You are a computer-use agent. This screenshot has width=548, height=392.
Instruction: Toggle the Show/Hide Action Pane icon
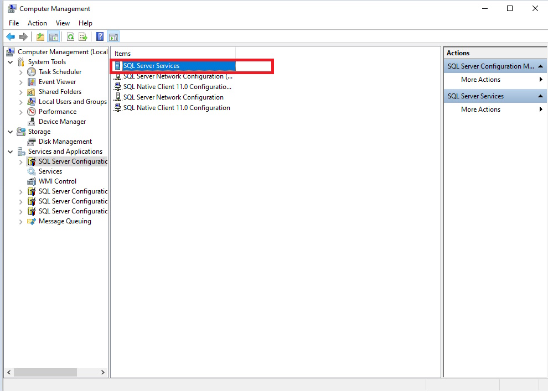pos(113,36)
